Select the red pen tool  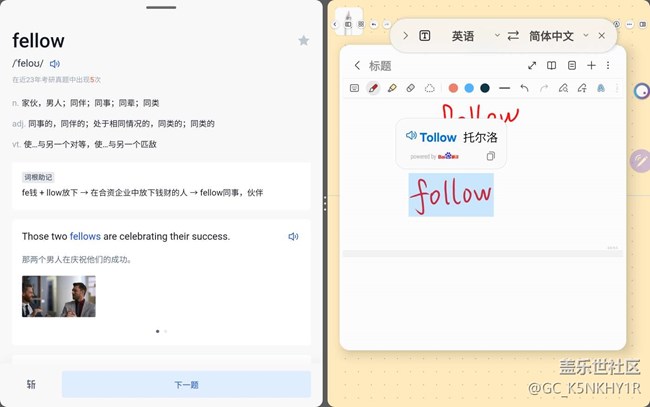pyautogui.click(x=373, y=88)
